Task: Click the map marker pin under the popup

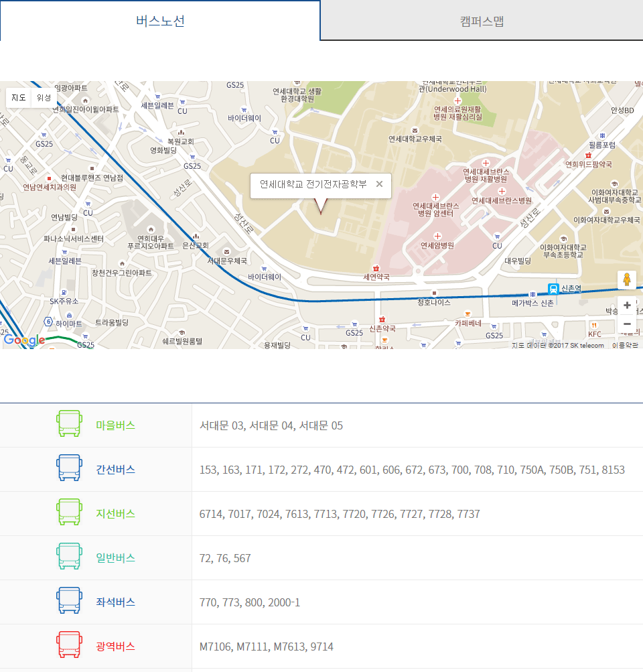Action: pyautogui.click(x=321, y=208)
